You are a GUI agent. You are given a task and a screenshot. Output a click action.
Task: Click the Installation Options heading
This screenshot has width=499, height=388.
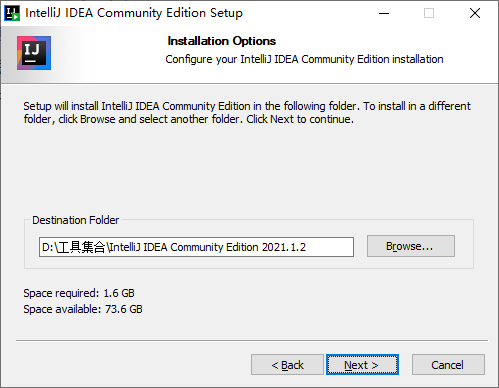click(x=222, y=41)
